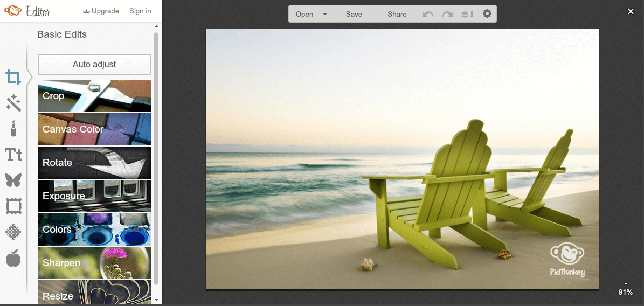Open the Canvas Color option

click(x=94, y=129)
